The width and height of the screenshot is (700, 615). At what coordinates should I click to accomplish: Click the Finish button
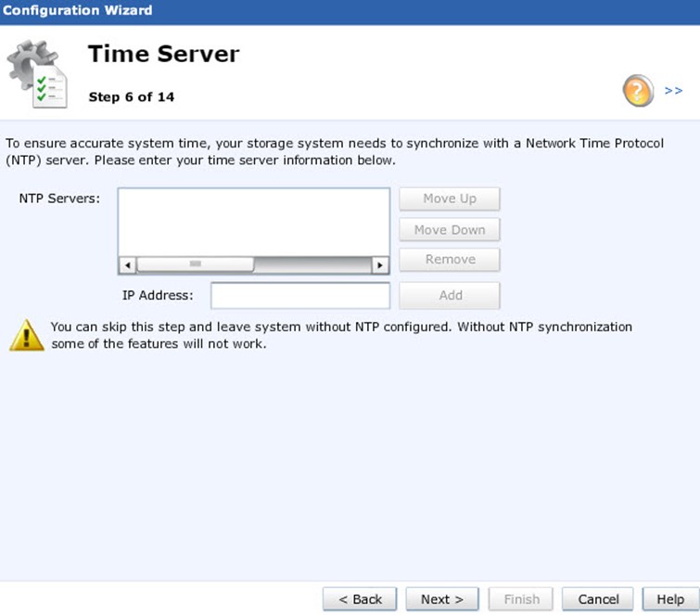tap(521, 599)
